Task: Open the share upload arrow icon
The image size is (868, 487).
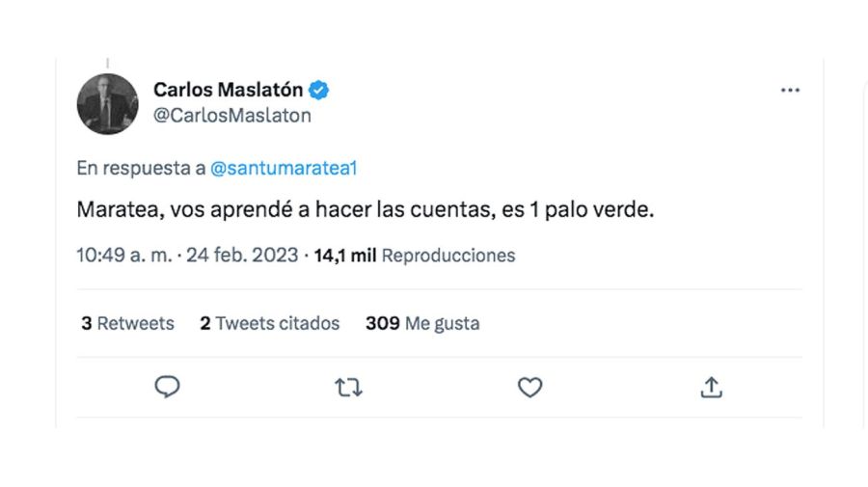Action: pos(712,388)
